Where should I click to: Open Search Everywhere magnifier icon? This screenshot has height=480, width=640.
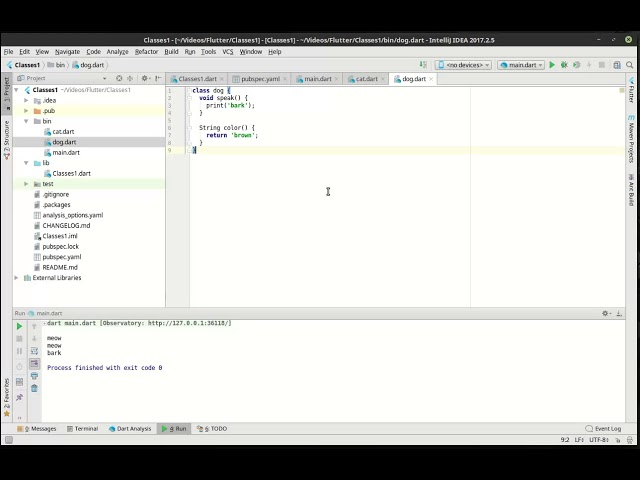point(629,65)
